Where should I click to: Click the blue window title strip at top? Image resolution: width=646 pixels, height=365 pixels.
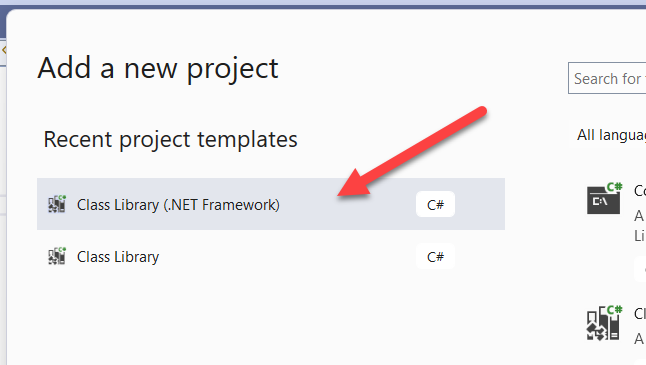click(323, 4)
